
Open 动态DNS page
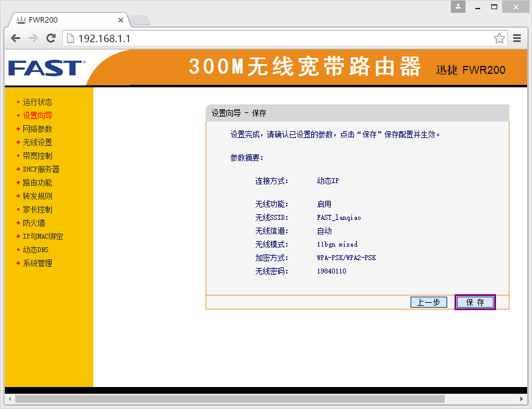click(x=35, y=250)
